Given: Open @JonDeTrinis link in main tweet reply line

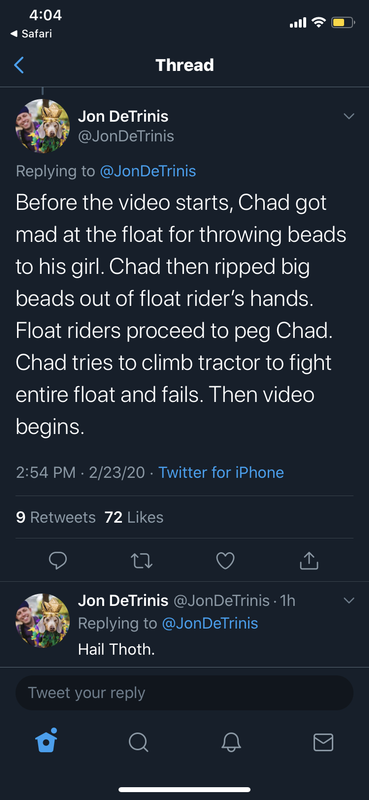Looking at the screenshot, I should (147, 171).
